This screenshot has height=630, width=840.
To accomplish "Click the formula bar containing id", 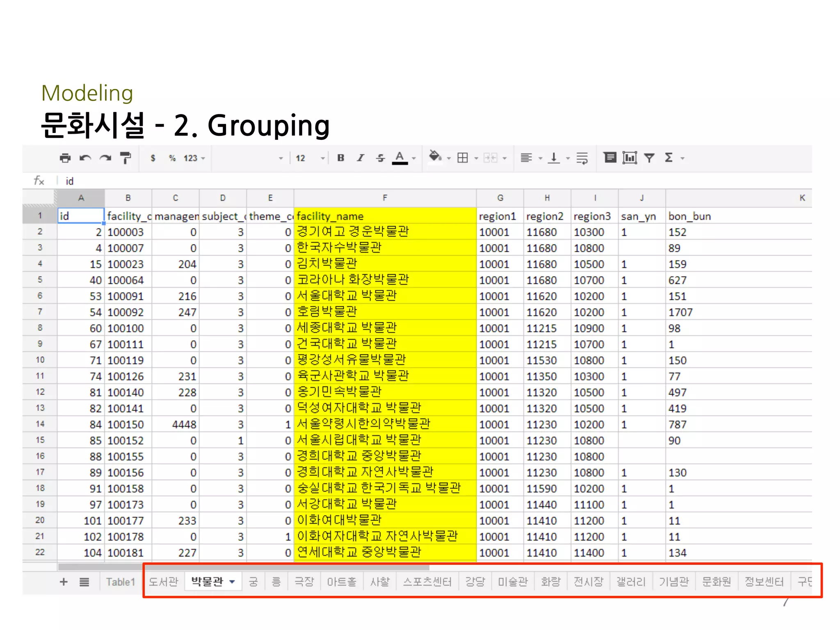I will pyautogui.click(x=435, y=181).
